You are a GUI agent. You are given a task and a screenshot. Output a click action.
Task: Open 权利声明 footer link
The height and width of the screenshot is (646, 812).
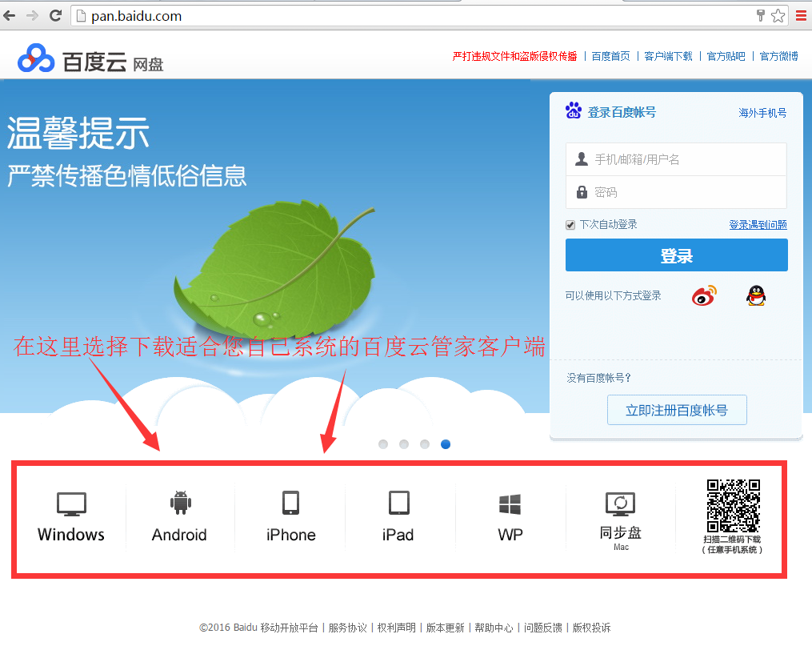(x=397, y=628)
